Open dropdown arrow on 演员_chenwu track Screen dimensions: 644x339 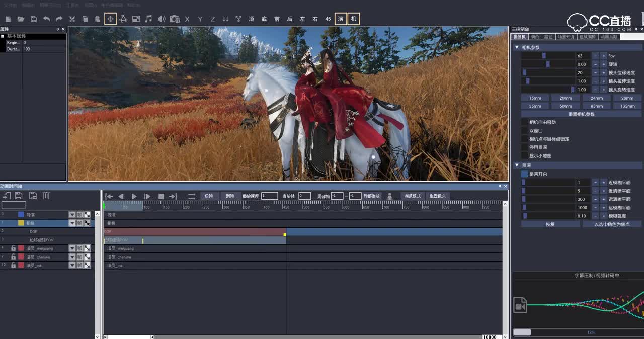72,257
